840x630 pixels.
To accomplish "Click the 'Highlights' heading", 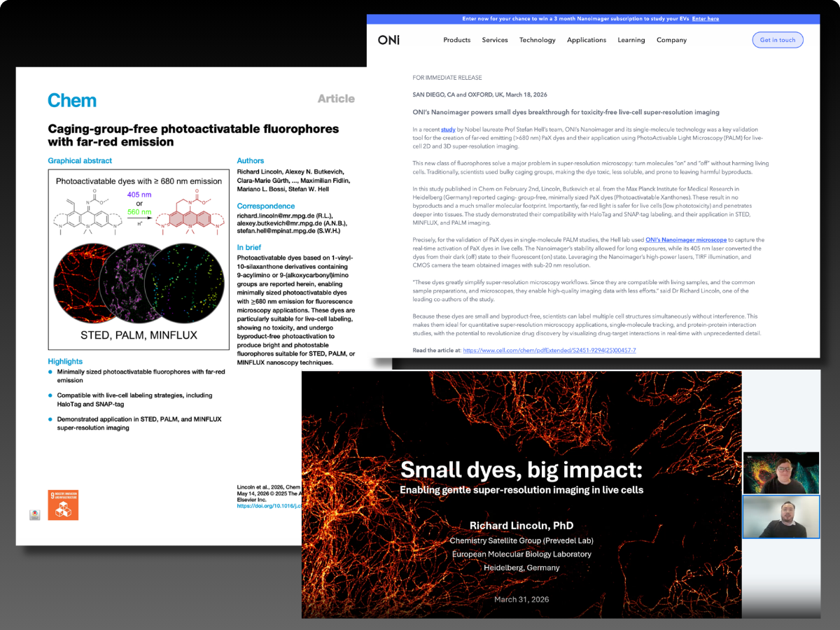I will click(x=65, y=361).
